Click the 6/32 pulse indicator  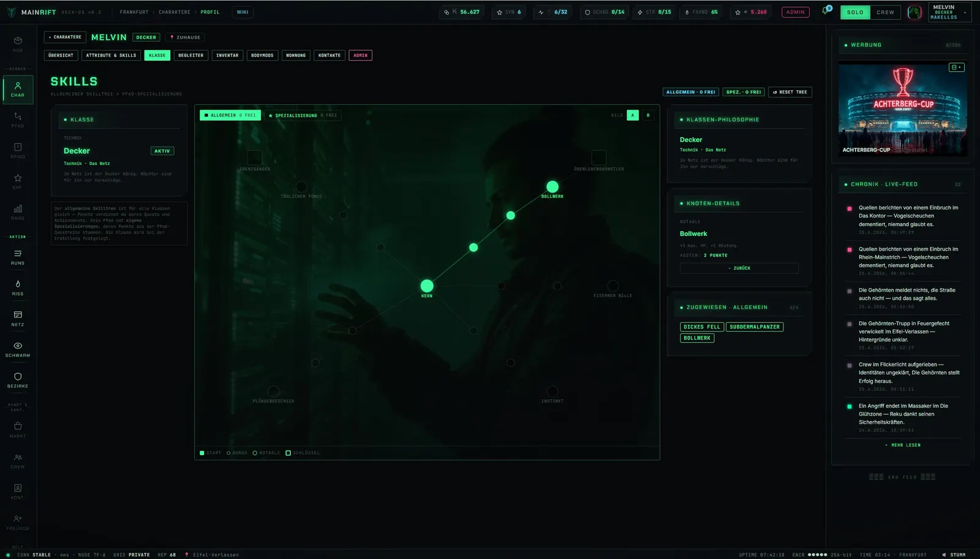552,12
